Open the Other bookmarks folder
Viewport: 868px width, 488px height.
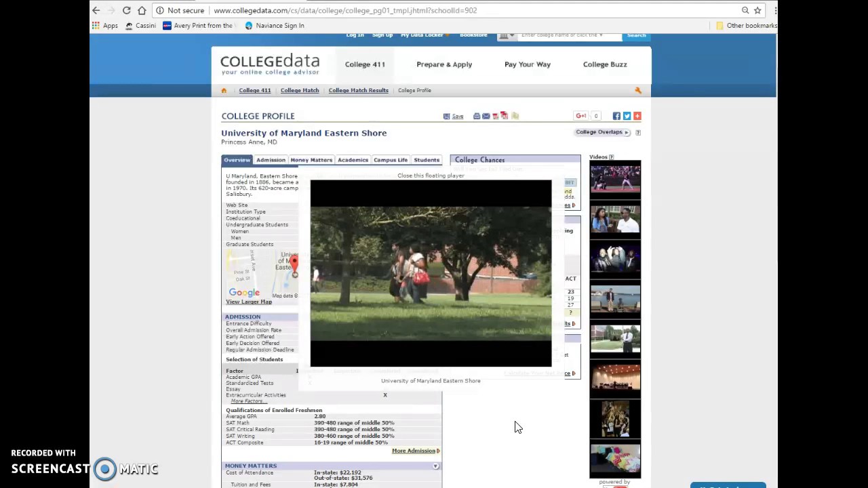[x=746, y=26]
